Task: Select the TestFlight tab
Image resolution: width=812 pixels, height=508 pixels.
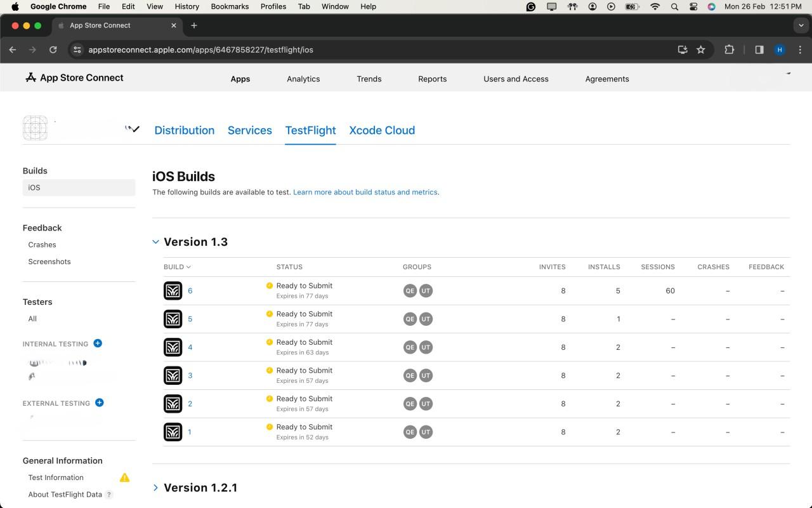Action: [311, 130]
